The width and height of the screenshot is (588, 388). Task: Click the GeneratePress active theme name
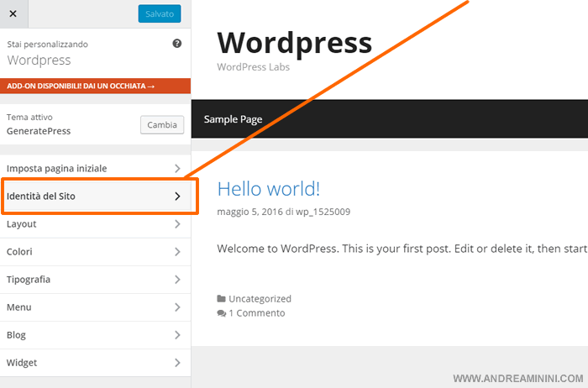pyautogui.click(x=39, y=131)
